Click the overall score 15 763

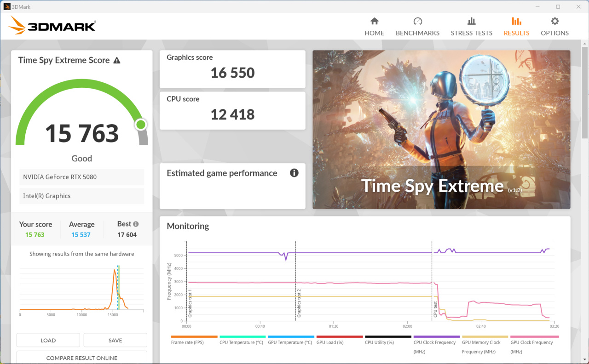(82, 134)
